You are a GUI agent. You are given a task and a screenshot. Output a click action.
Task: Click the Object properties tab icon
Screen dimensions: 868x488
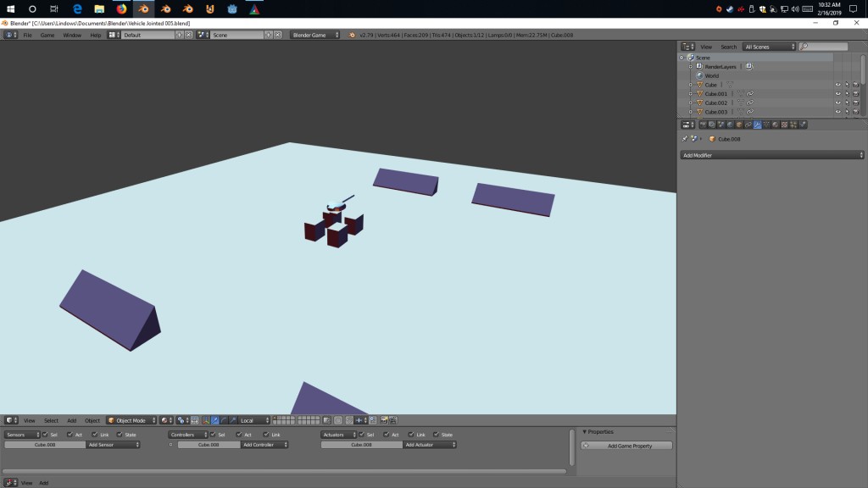coord(739,125)
